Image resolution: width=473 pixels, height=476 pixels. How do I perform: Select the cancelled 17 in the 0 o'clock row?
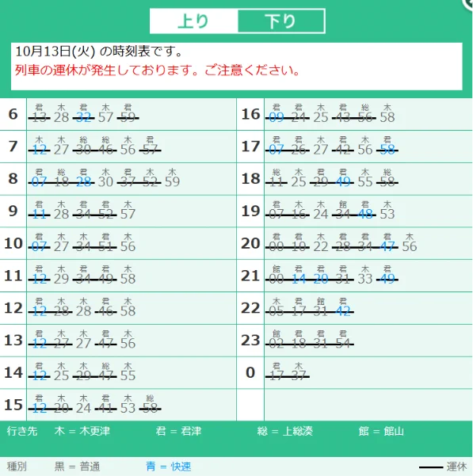(x=277, y=376)
